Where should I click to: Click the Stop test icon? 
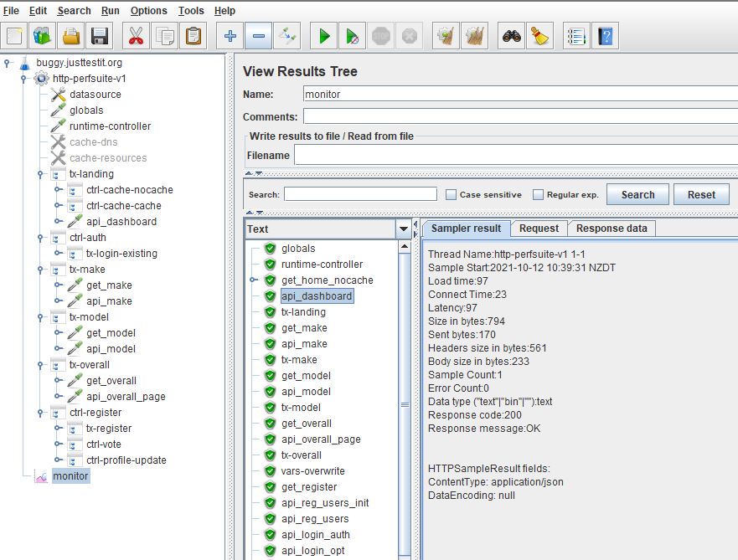[381, 36]
